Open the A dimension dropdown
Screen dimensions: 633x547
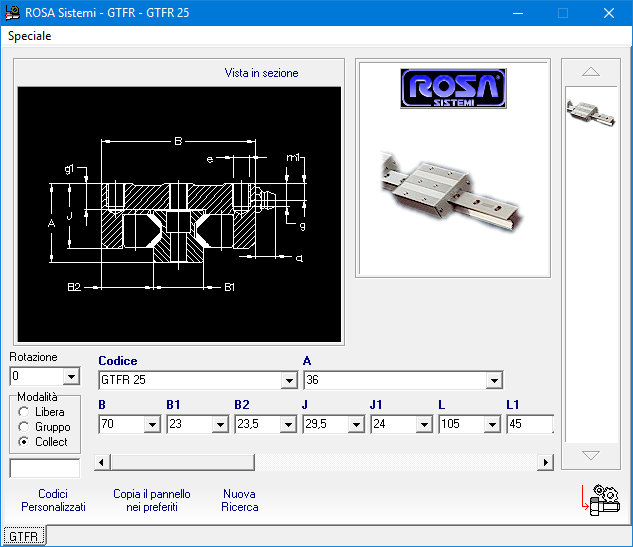point(494,380)
